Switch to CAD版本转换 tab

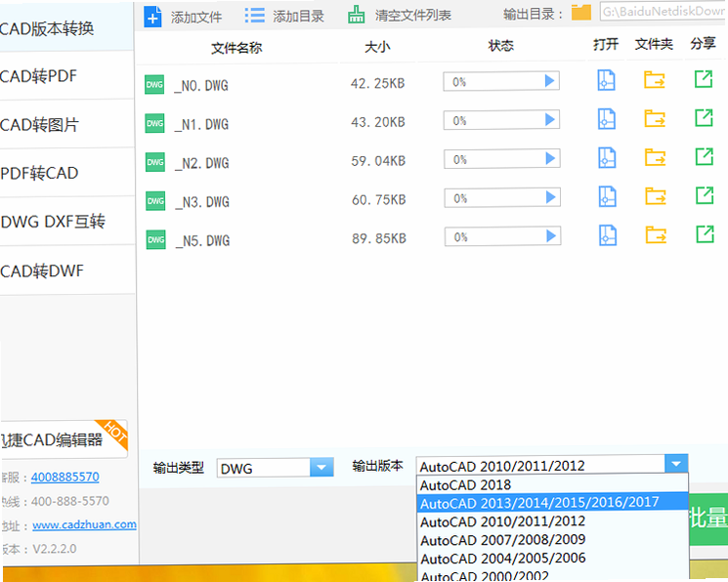[x=66, y=28]
